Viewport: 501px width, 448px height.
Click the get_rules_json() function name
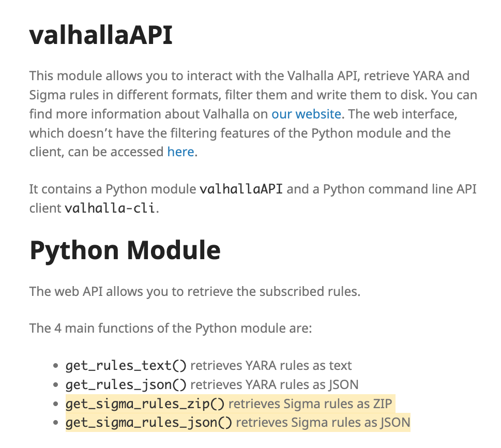coord(126,385)
